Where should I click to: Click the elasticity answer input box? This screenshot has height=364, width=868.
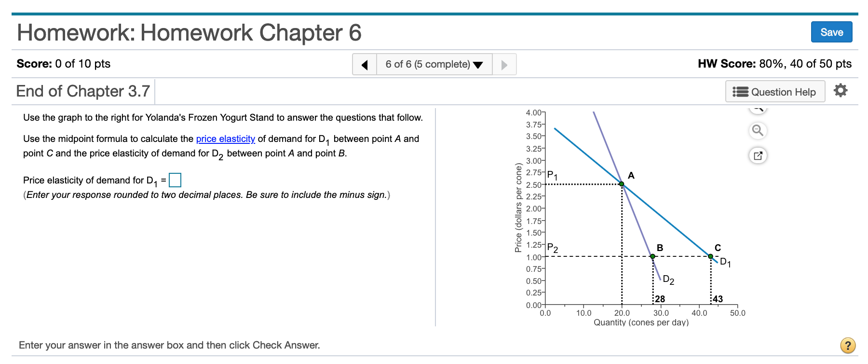pyautogui.click(x=176, y=180)
